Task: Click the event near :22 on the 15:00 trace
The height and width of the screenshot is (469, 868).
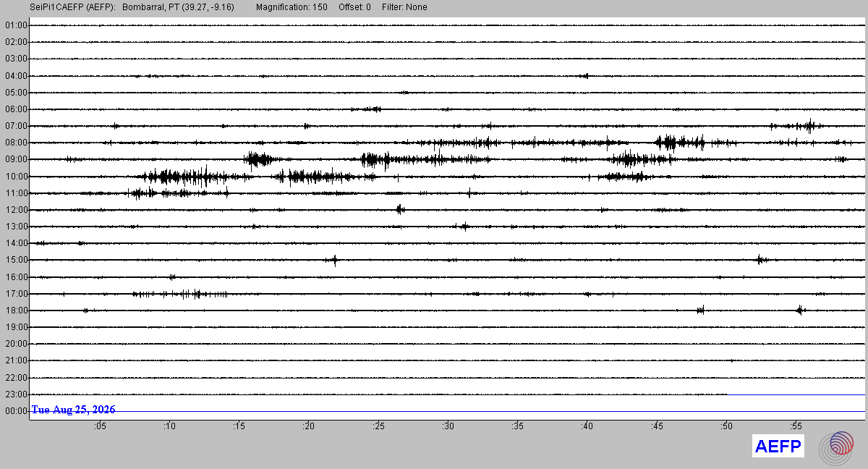Action: [334, 260]
